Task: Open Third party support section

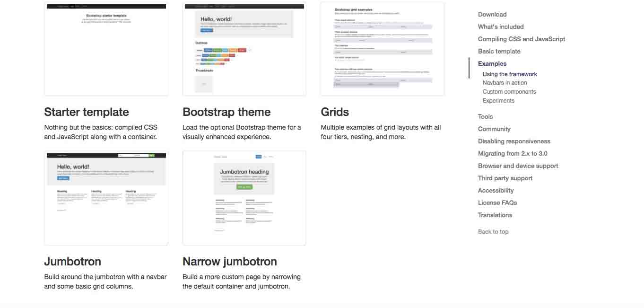Action: click(x=505, y=178)
